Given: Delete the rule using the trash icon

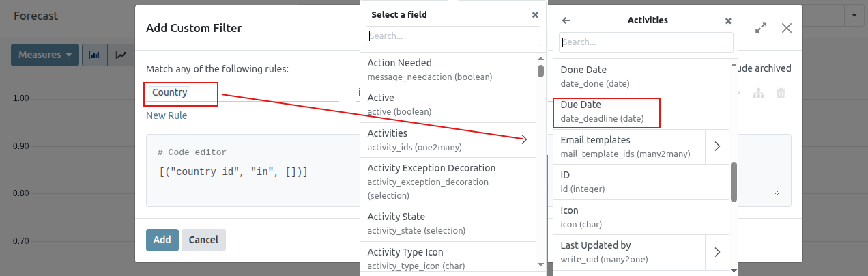Looking at the screenshot, I should pyautogui.click(x=781, y=93).
